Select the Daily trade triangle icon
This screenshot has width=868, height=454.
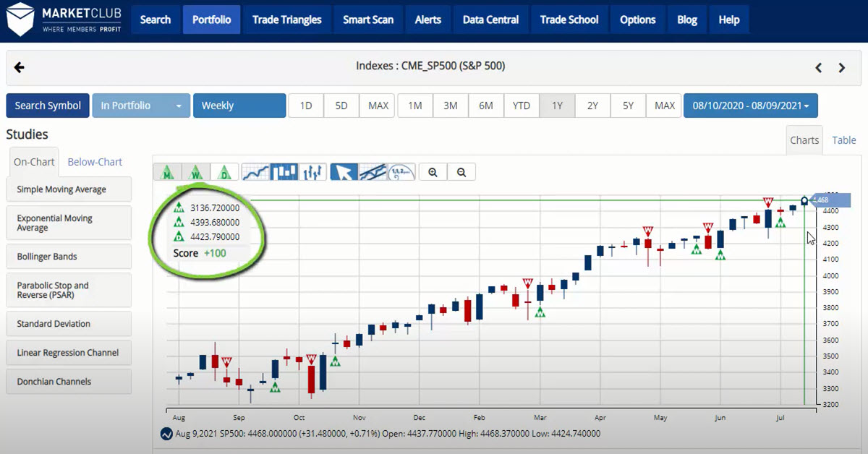[x=225, y=171]
